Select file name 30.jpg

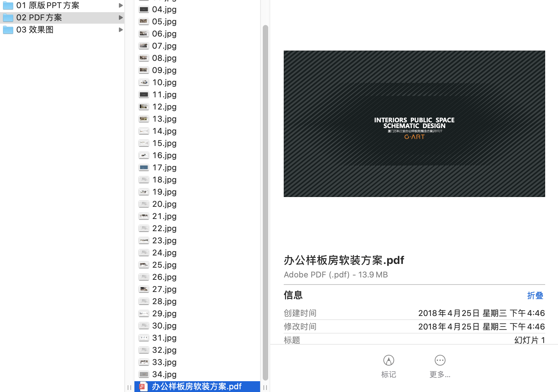point(164,326)
